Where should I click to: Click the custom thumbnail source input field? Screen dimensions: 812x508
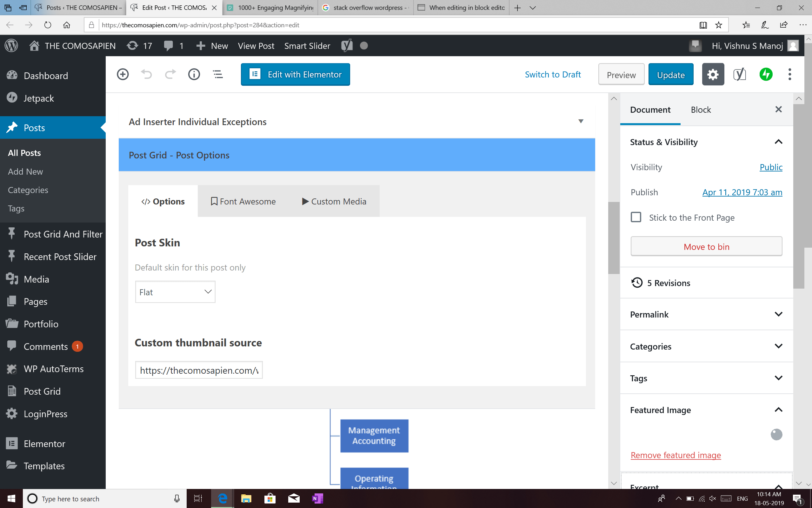[x=199, y=370]
